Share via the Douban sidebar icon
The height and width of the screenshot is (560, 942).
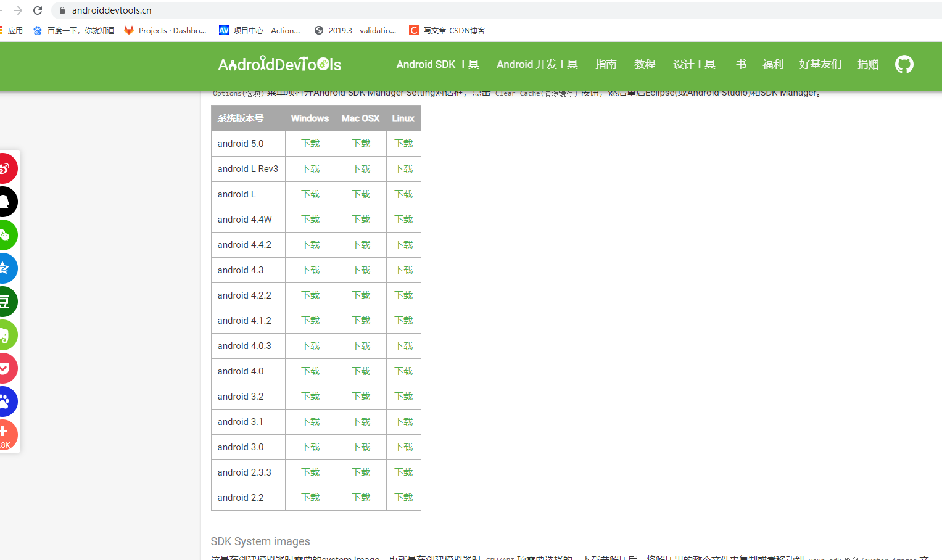point(5,302)
